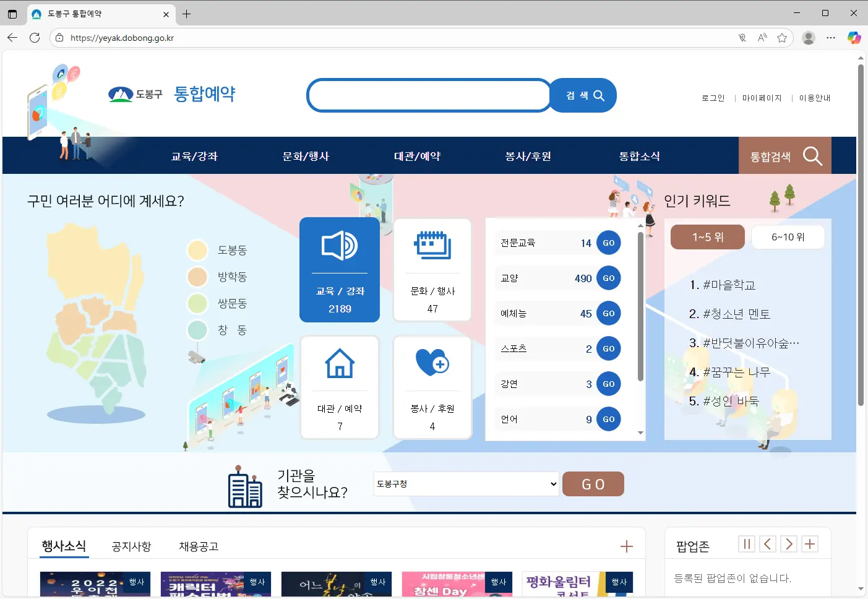Viewport: 868px width, 599px height.
Task: Pause the 팝업존 slideshow
Action: pos(747,543)
